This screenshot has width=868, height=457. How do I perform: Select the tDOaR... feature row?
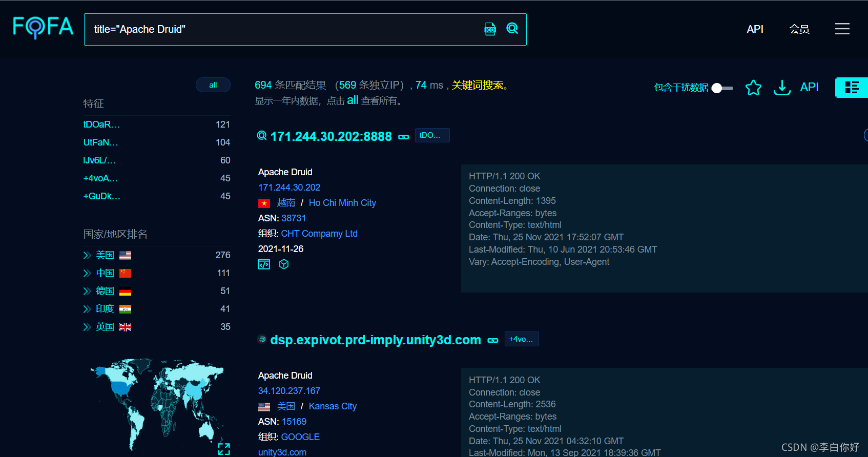(157, 124)
